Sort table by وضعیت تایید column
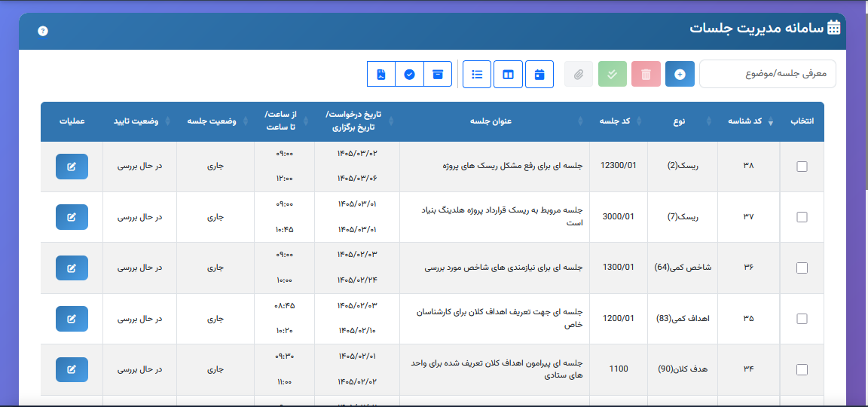Image resolution: width=868 pixels, height=407 pixels. [140, 121]
